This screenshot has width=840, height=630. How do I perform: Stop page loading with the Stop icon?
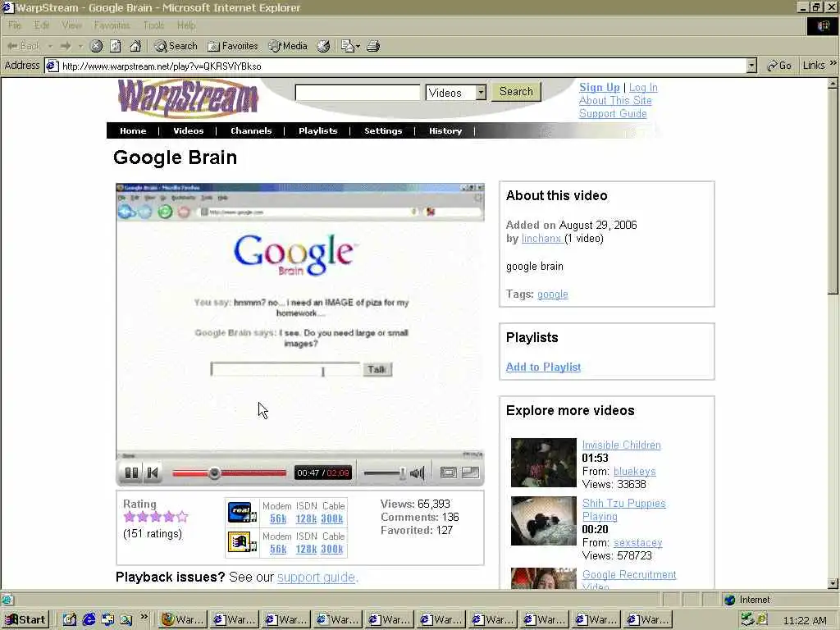(97, 46)
